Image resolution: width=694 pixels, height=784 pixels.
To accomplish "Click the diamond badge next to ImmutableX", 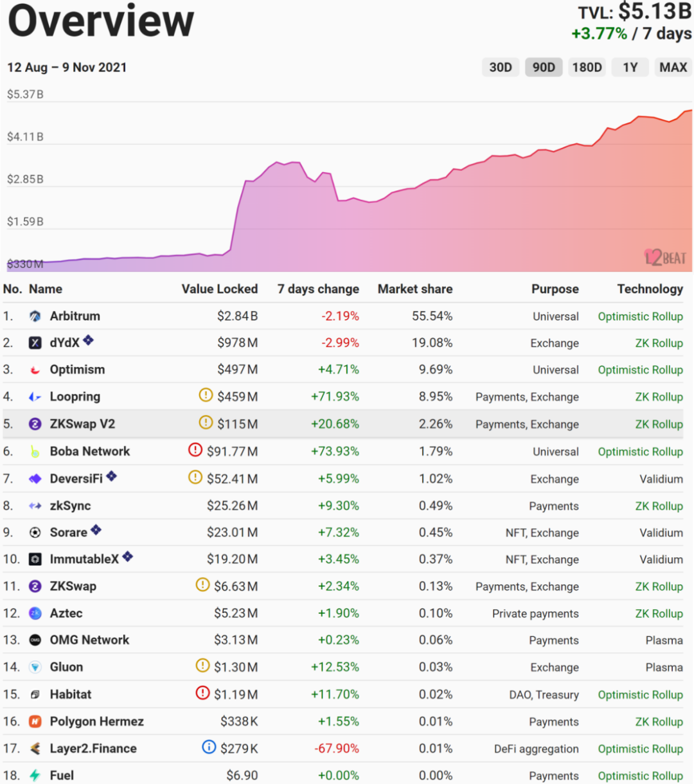I will pyautogui.click(x=127, y=557).
